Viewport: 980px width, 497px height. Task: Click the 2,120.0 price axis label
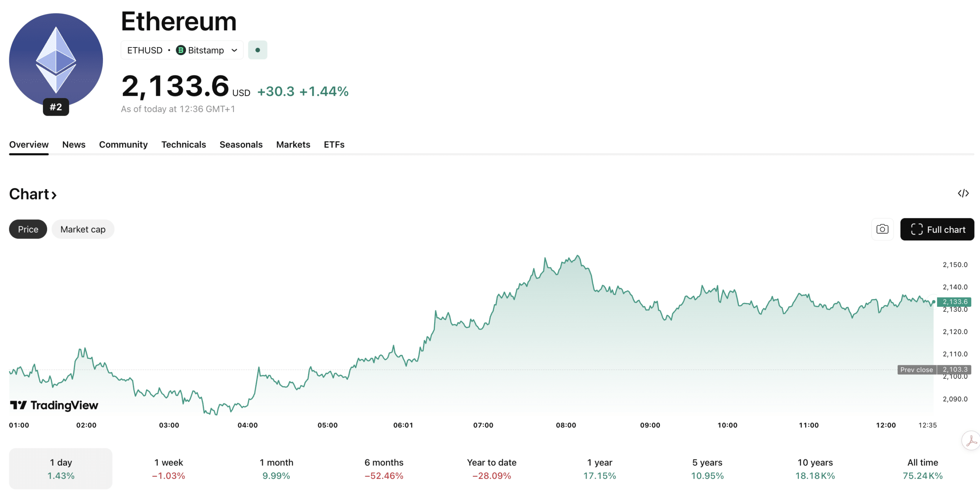955,332
